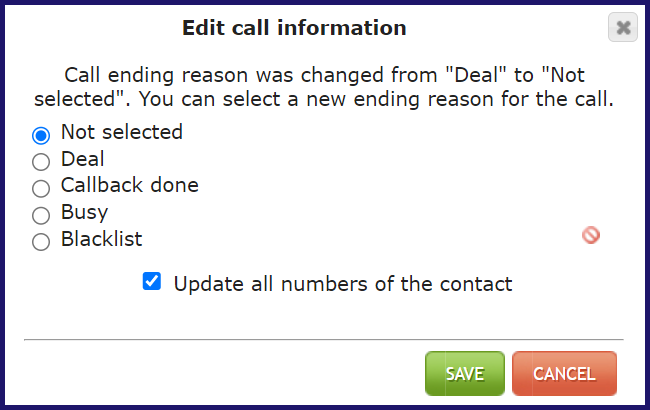Mark the Blacklist radio button
The width and height of the screenshot is (650, 410).
41,242
